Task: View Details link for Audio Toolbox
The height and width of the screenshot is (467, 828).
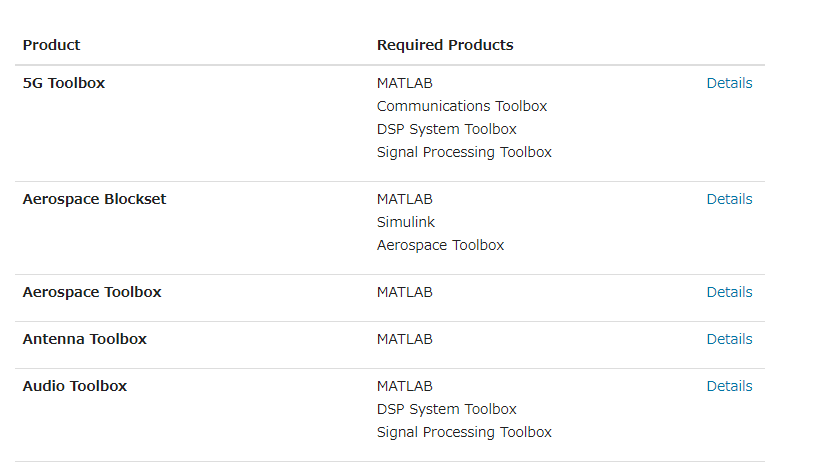Action: (x=729, y=386)
